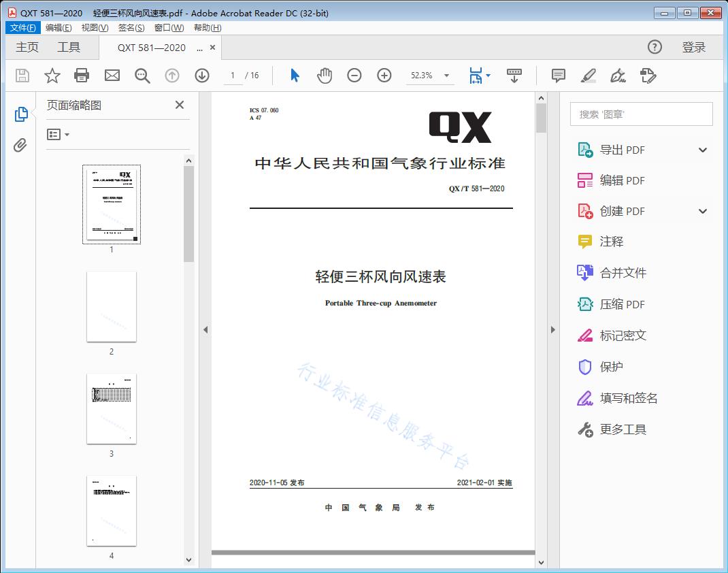Add a sticky note with the comment icon
The width and height of the screenshot is (728, 573).
pos(558,76)
